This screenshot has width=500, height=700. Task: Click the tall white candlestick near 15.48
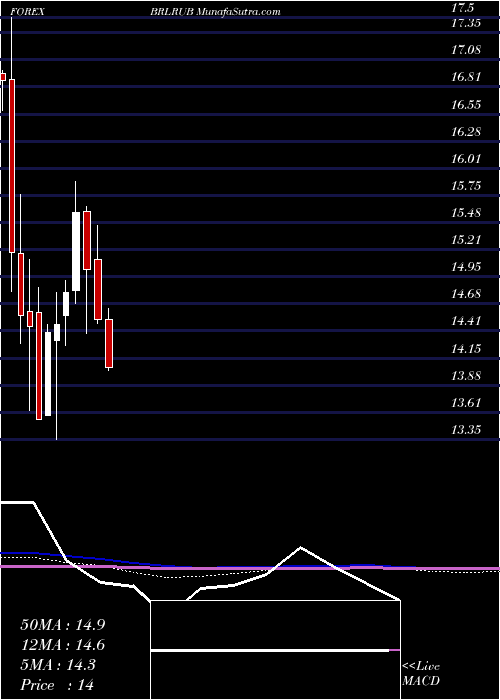point(76,251)
